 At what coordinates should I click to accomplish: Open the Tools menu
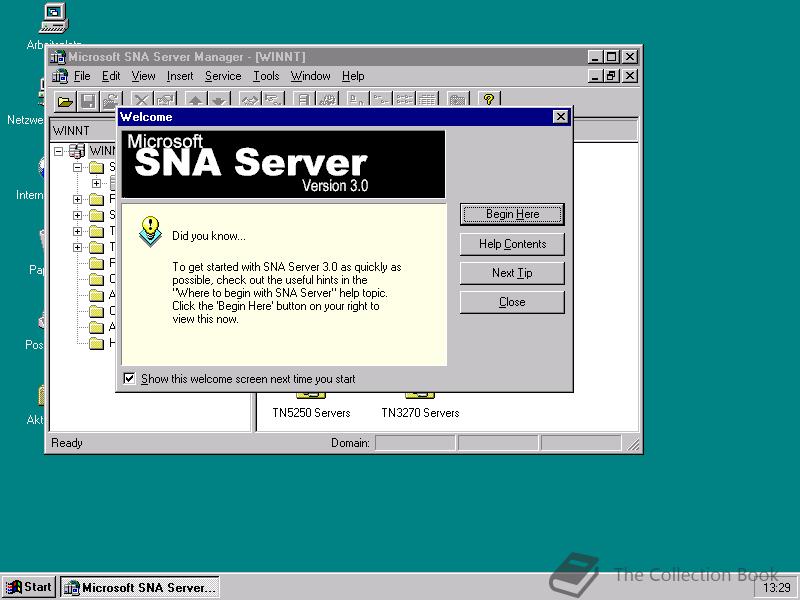(x=266, y=76)
